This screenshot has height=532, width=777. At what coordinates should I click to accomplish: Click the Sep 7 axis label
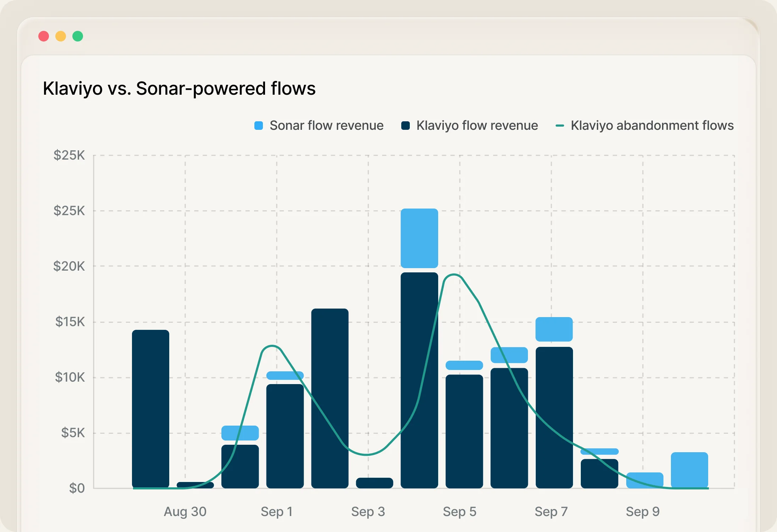[x=551, y=512]
